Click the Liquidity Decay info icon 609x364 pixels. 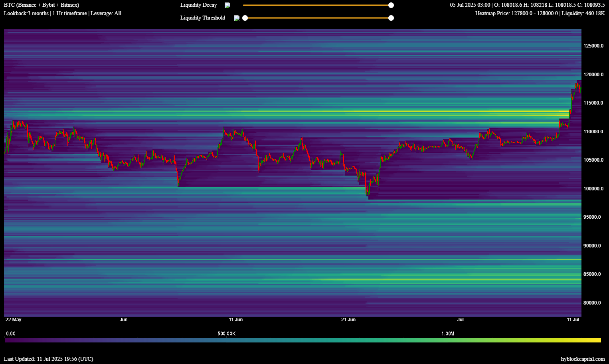point(227,5)
